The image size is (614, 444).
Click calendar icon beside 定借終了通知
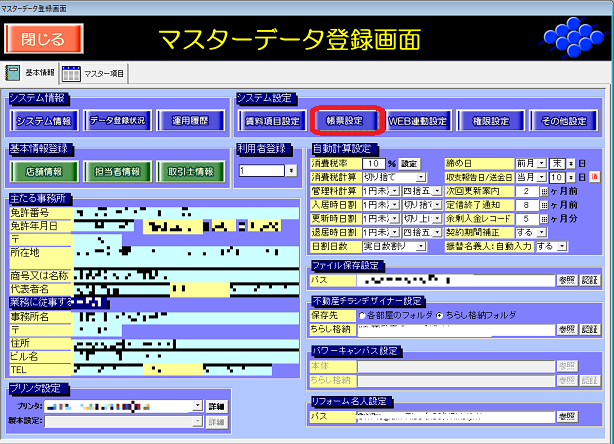545,204
